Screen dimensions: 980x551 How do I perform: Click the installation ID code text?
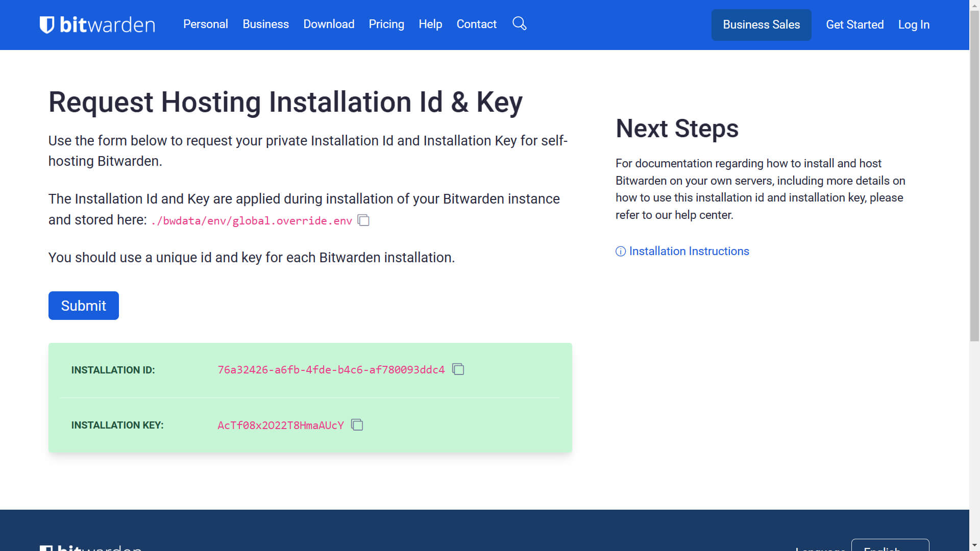(x=331, y=370)
